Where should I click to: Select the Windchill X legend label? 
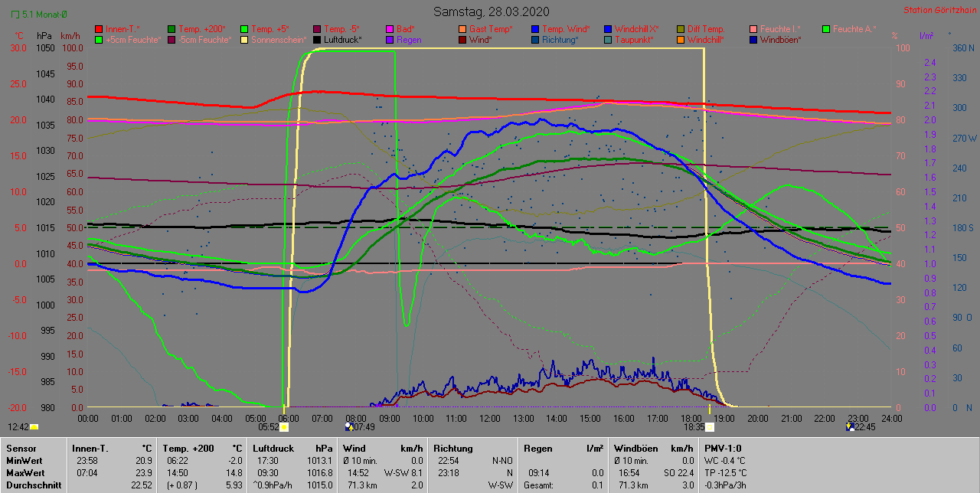point(636,29)
